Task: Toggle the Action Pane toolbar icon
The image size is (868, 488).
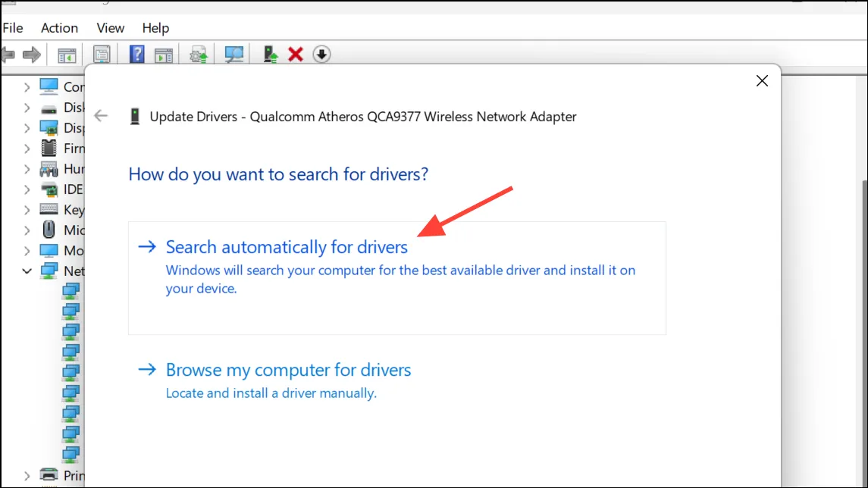Action: click(x=164, y=55)
